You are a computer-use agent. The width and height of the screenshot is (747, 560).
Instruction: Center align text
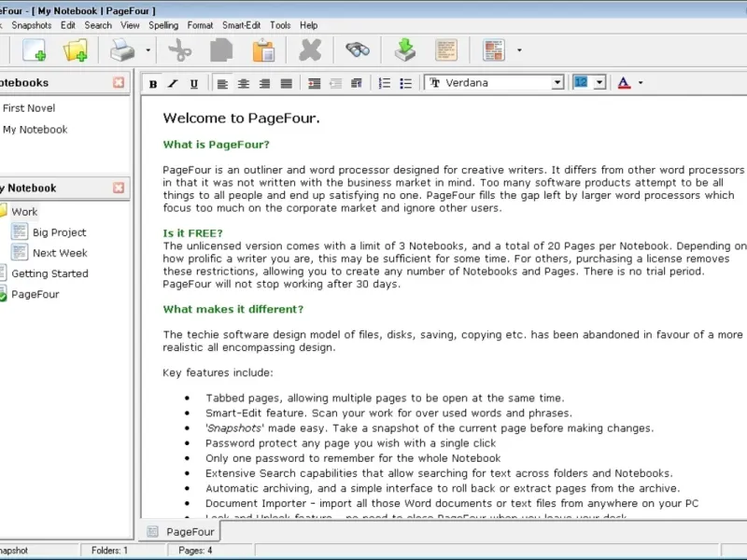[x=244, y=84]
